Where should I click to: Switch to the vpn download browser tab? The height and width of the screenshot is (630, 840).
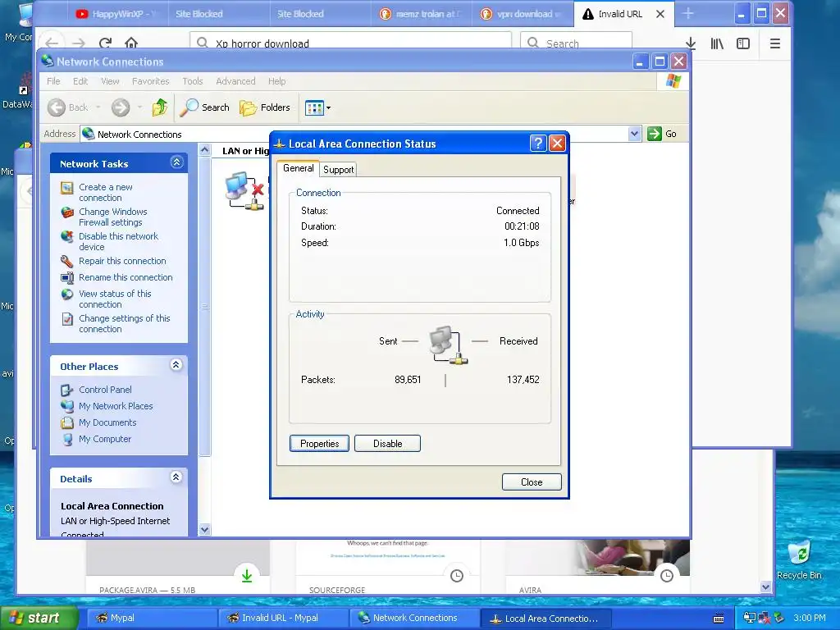[523, 14]
